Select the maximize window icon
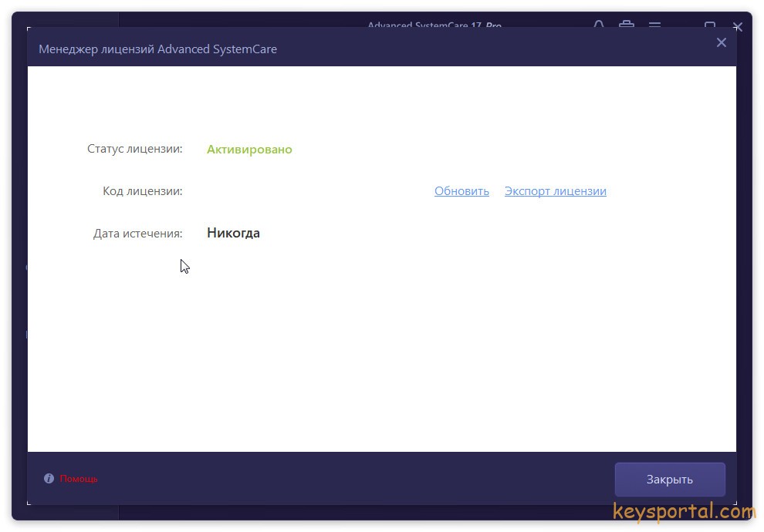764x532 pixels. coord(710,25)
